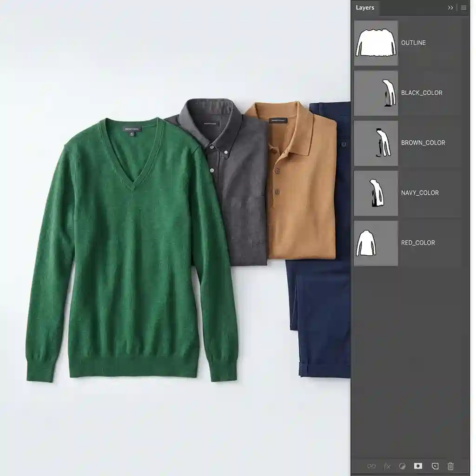This screenshot has height=476, width=476.
Task: Select the BLACK_COLOR layer thumbnail
Action: coord(376,93)
